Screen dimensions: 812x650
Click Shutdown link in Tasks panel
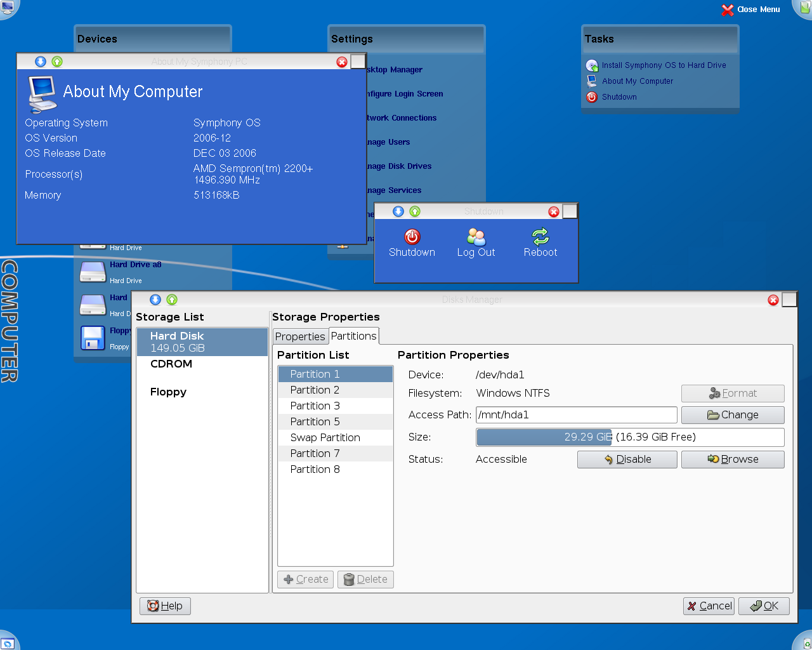(x=619, y=97)
